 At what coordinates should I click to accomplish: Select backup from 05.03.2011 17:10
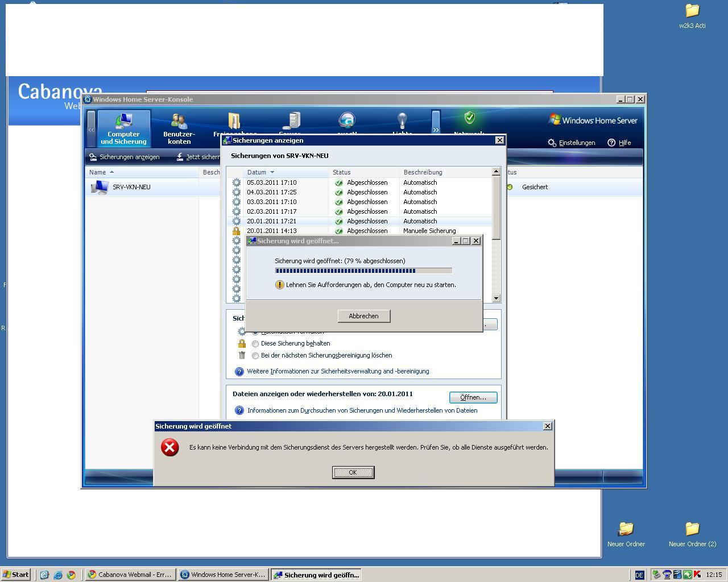click(359, 182)
